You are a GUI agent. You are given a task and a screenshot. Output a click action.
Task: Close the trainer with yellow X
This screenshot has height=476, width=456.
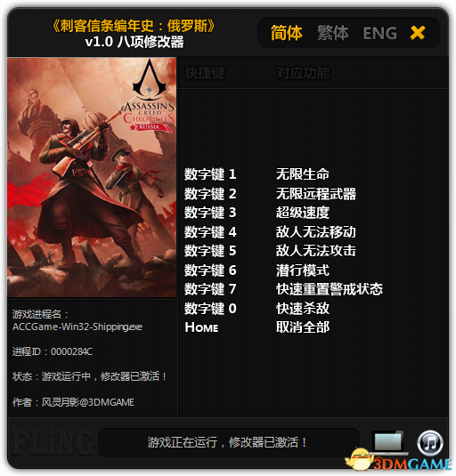tap(418, 33)
